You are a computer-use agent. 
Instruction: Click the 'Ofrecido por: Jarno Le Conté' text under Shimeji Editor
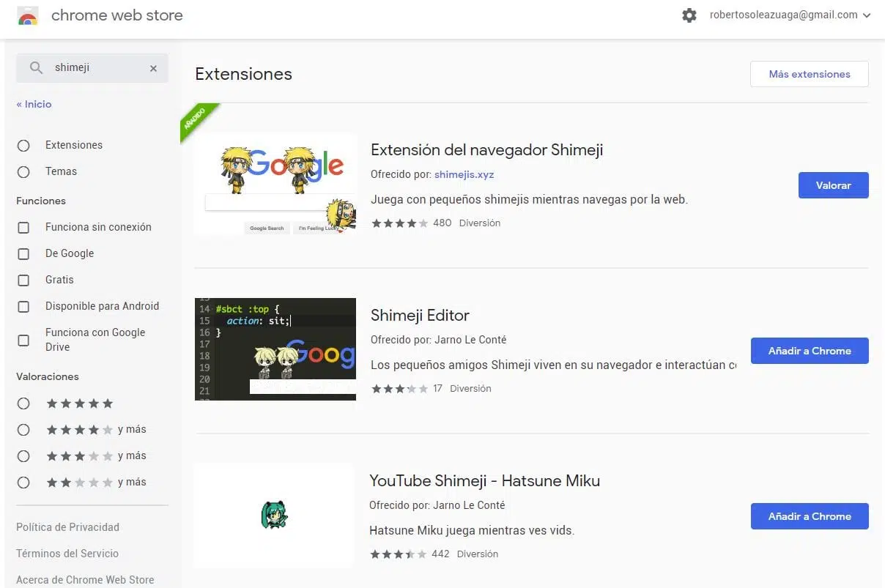(x=439, y=340)
